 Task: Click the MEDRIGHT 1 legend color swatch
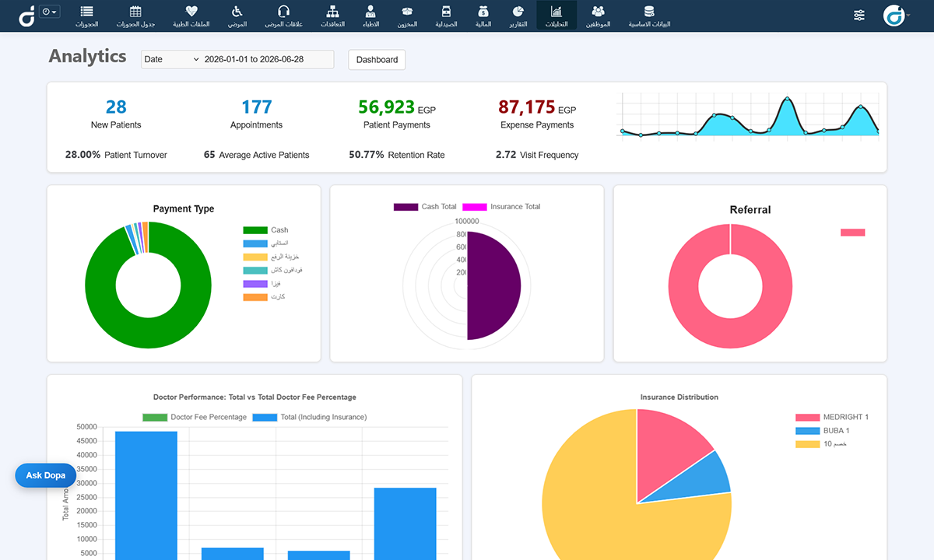[x=807, y=418]
